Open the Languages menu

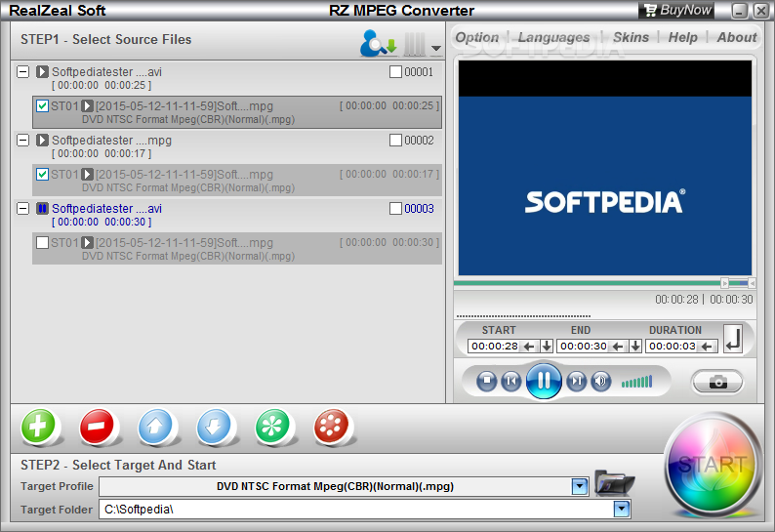click(x=553, y=37)
